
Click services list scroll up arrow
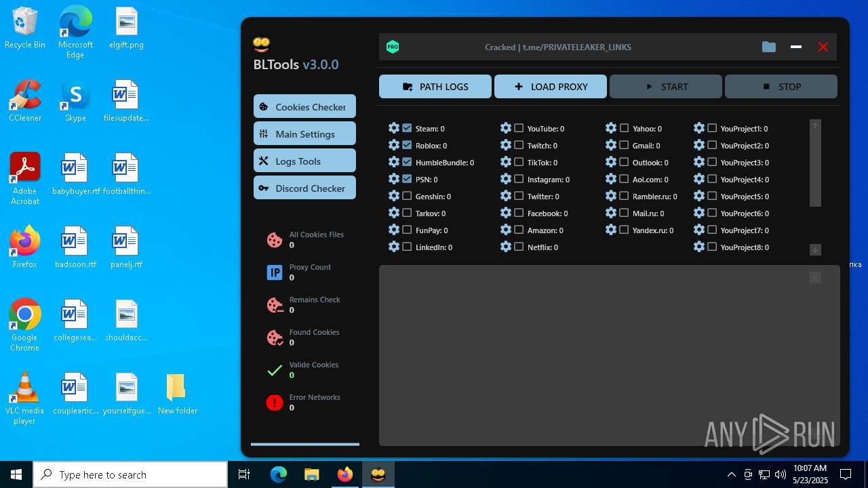click(815, 125)
